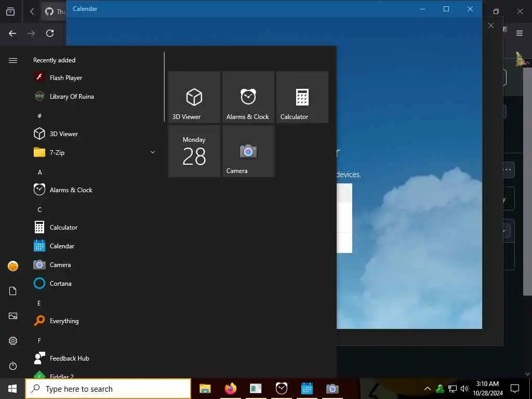Click the Power button in Start
The image size is (532, 399).
pyautogui.click(x=13, y=366)
